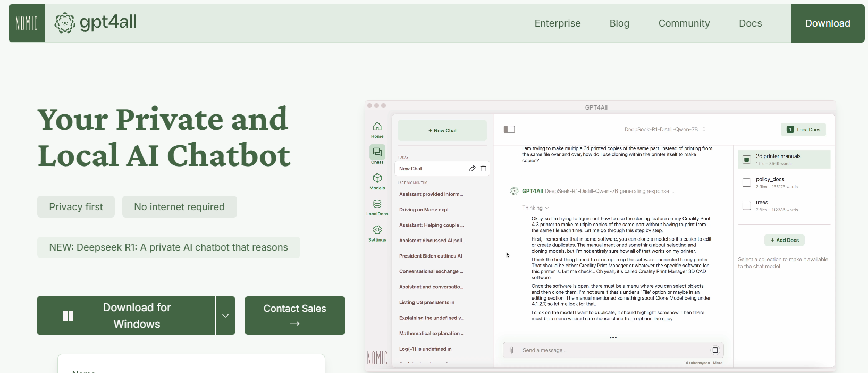Collapse the Thinking section
This screenshot has height=373, width=868.
pos(535,208)
